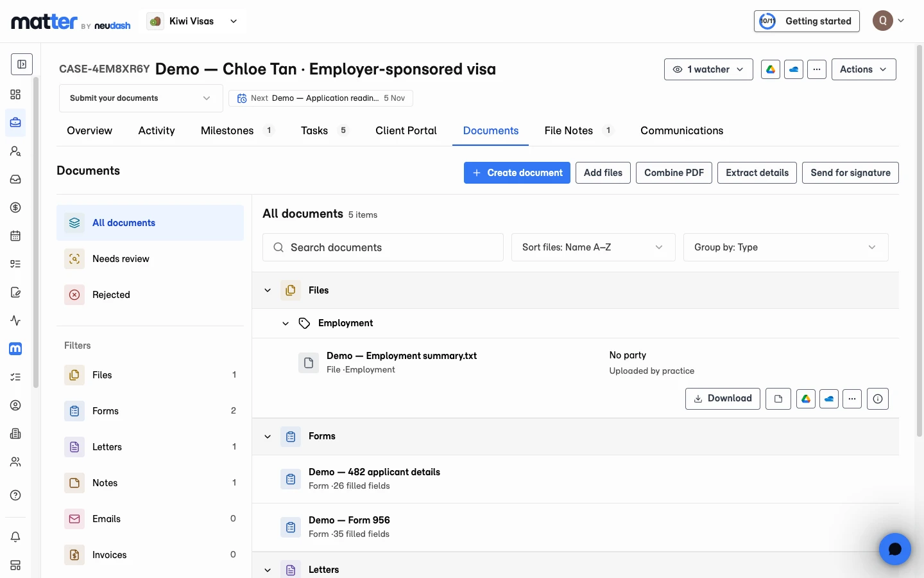This screenshot has width=924, height=578.
Task: Open the Kiwi Visas workspace dropdown
Action: (193, 21)
